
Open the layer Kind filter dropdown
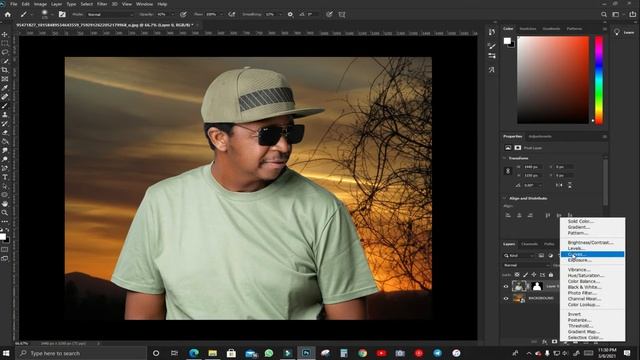(519, 256)
